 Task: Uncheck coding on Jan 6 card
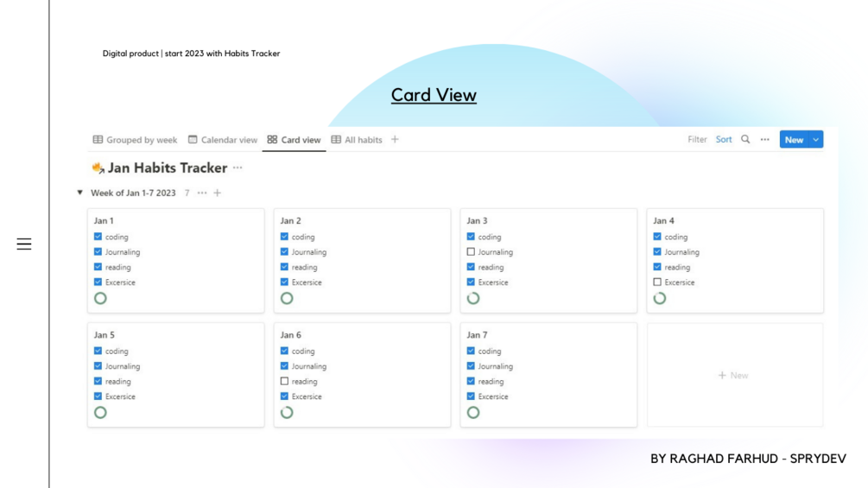[x=284, y=351]
